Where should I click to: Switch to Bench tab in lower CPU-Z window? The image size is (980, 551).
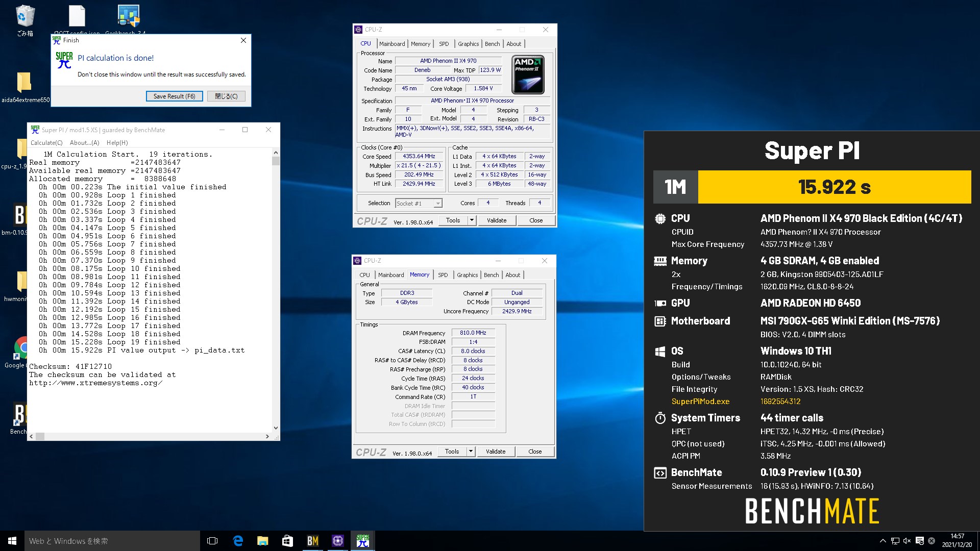[492, 275]
